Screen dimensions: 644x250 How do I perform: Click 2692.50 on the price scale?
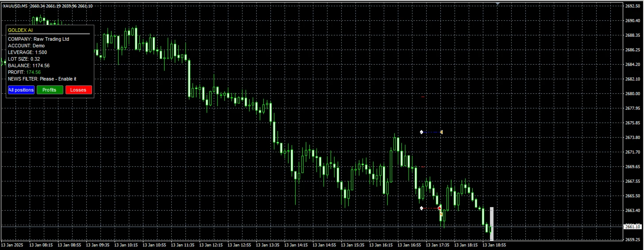click(x=632, y=6)
